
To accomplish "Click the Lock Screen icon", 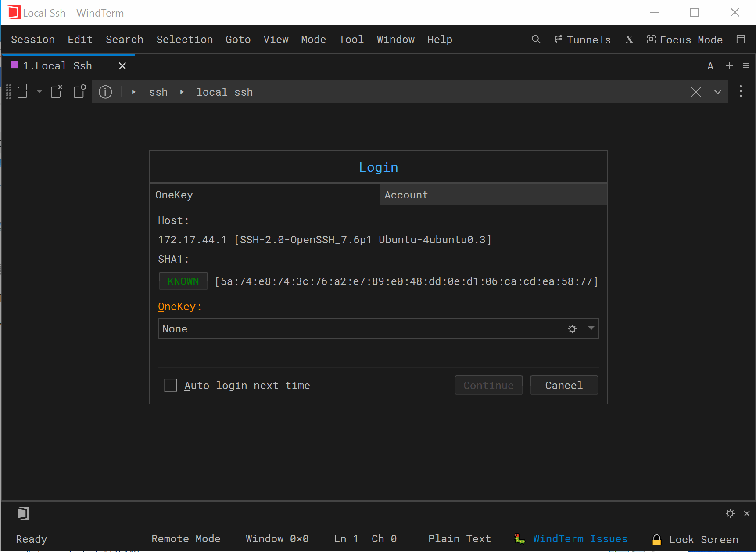I will 656,539.
